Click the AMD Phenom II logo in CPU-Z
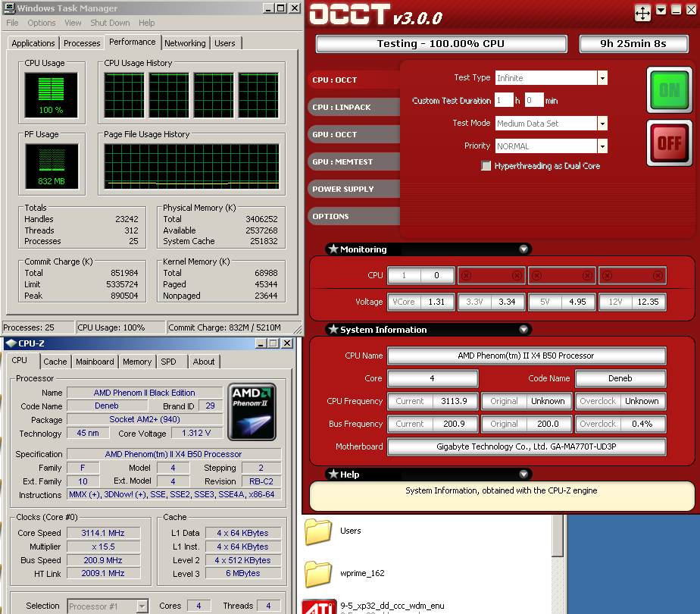This screenshot has height=614, width=700. [x=252, y=412]
